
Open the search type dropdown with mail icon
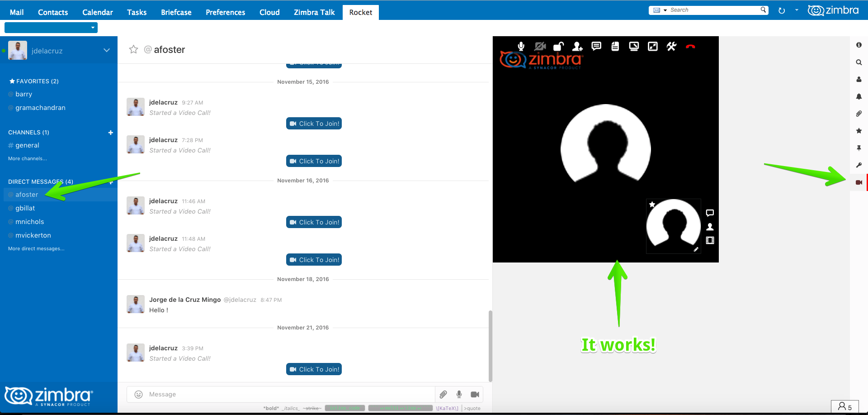660,10
